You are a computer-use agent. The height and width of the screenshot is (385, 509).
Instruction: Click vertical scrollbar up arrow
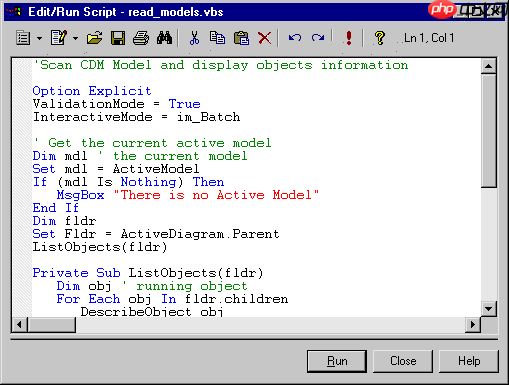489,66
